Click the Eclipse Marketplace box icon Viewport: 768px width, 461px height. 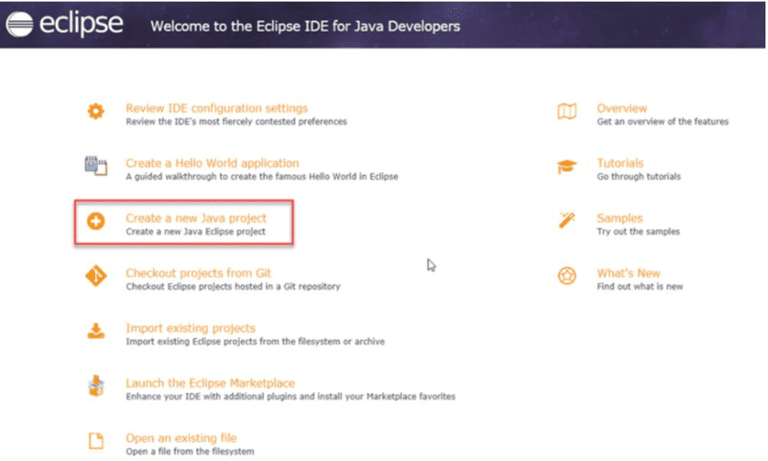point(96,386)
